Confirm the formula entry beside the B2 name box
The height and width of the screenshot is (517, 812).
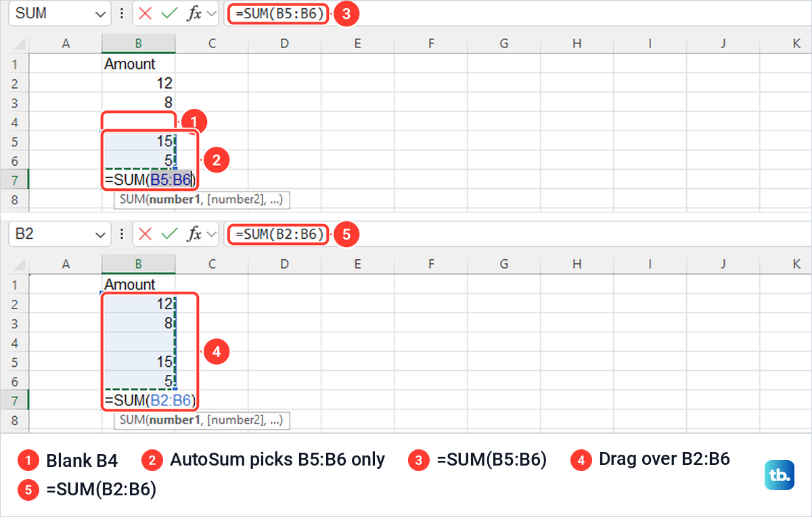[169, 234]
